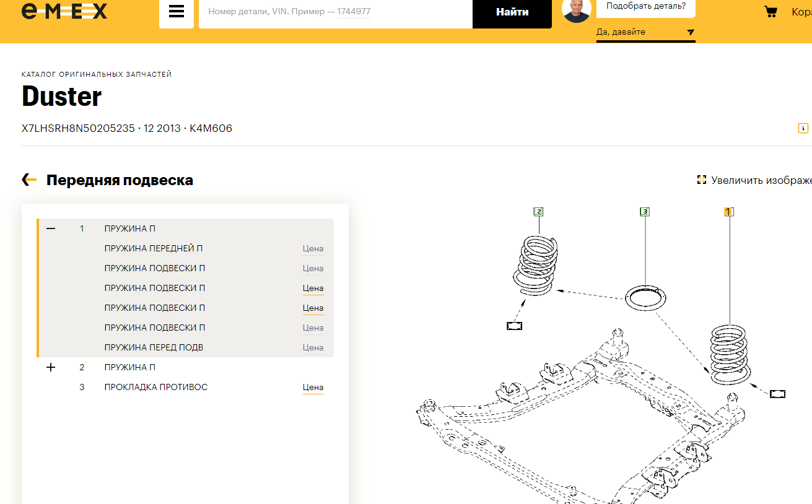Select the ПРУЖИНА ПЕРЕД ПОДВ row
This screenshot has width=812, height=504.
(186, 347)
